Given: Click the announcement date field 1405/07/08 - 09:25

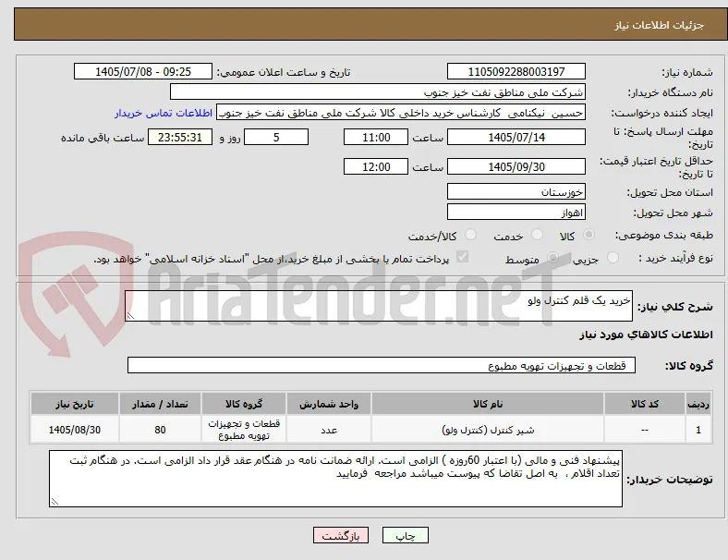Looking at the screenshot, I should (x=143, y=71).
